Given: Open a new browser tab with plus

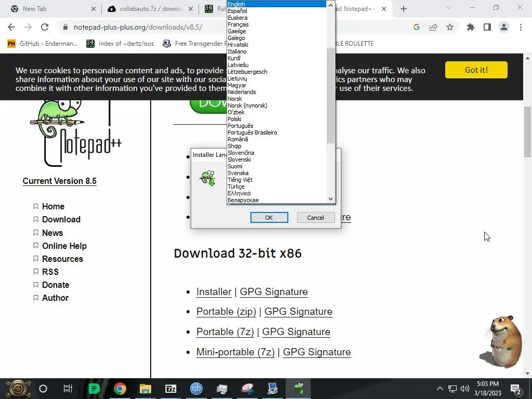Looking at the screenshot, I should click(403, 9).
